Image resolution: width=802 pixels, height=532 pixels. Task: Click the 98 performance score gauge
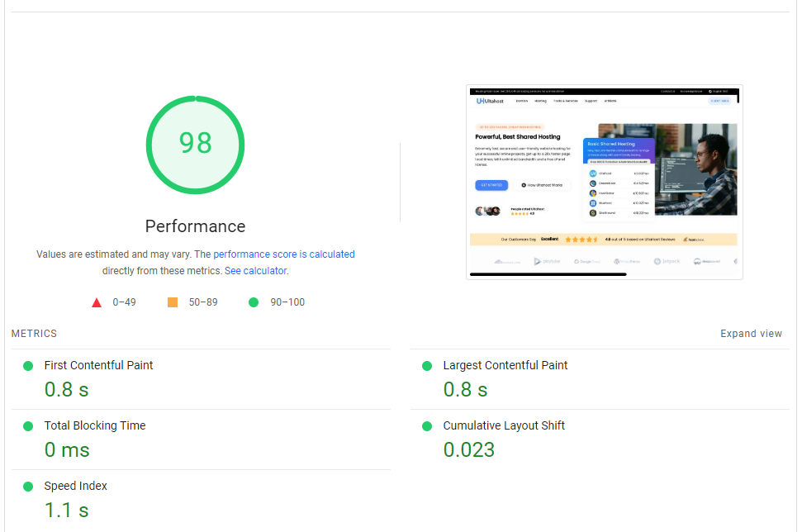click(196, 145)
